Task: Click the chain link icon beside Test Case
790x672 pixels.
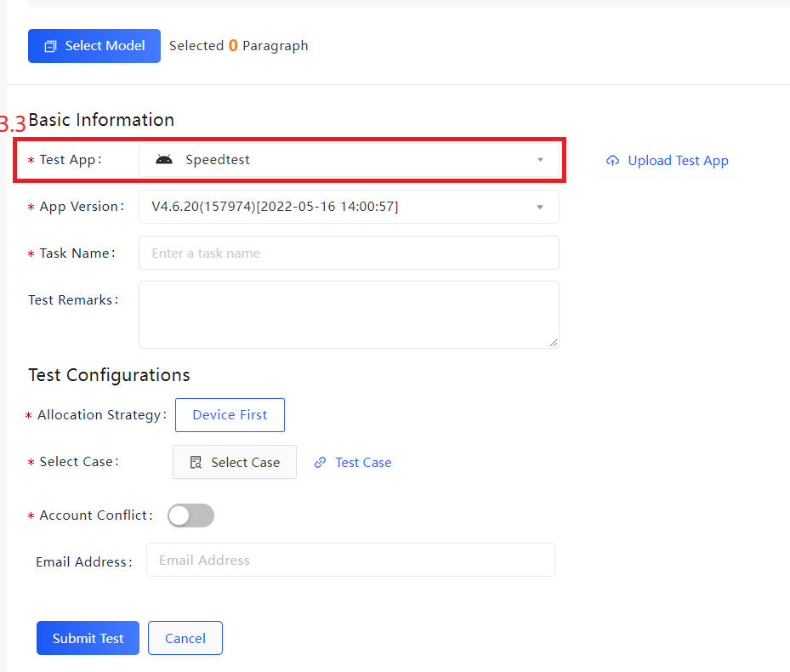Action: [x=320, y=462]
